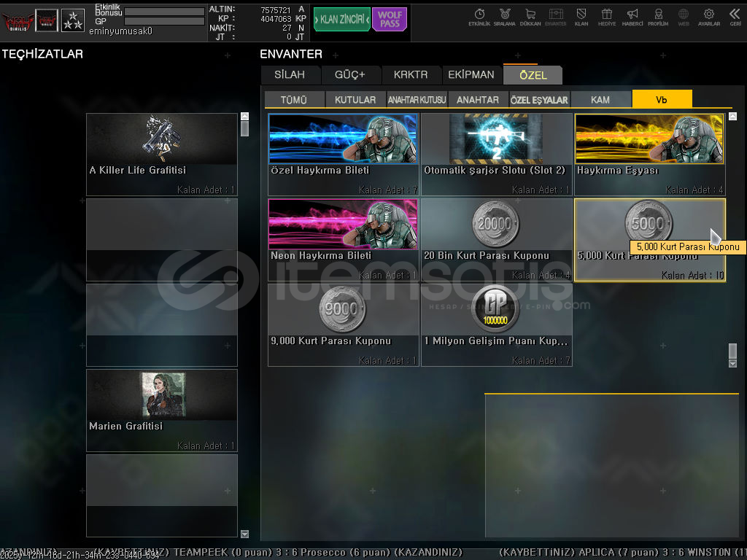Open the Wolf Pass button
This screenshot has height=560, width=747.
tap(390, 20)
